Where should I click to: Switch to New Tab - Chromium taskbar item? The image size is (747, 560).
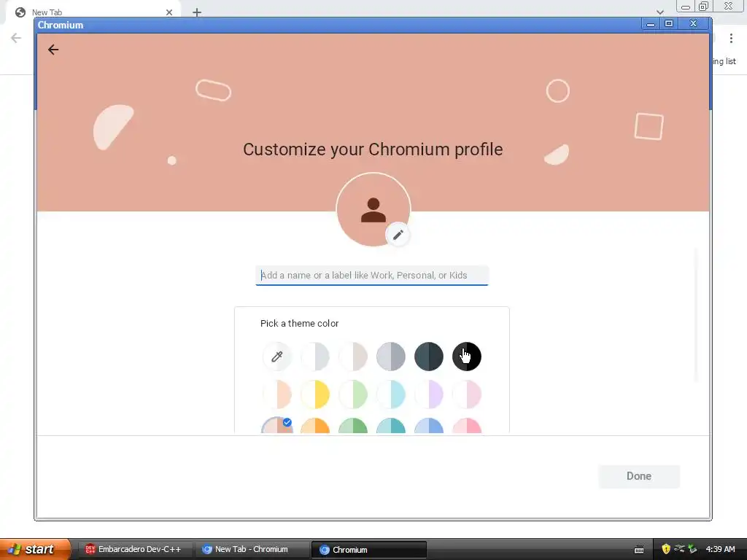[251, 549]
